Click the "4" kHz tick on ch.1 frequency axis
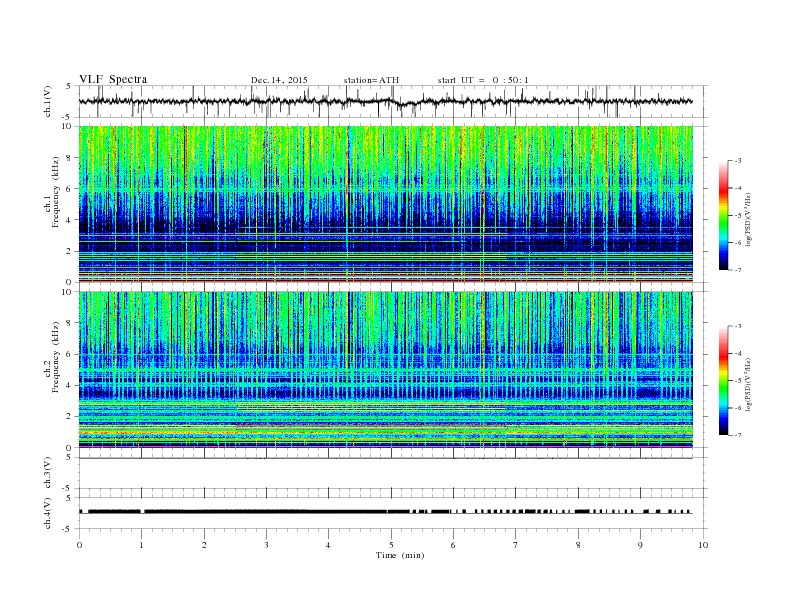Image resolution: width=792 pixels, height=612 pixels. tap(70, 220)
